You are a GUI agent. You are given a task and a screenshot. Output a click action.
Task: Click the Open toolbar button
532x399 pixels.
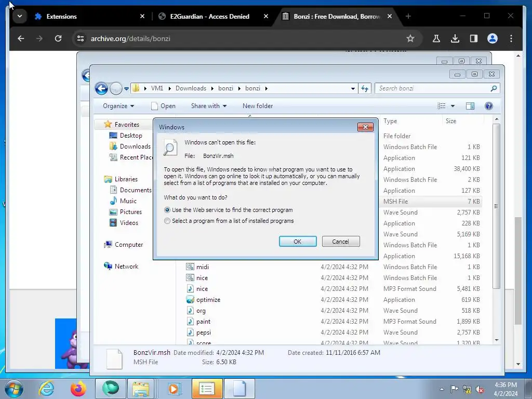164,106
